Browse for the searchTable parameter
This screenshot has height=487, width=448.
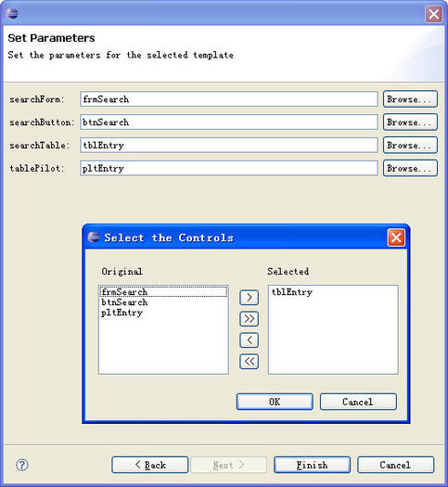[410, 145]
